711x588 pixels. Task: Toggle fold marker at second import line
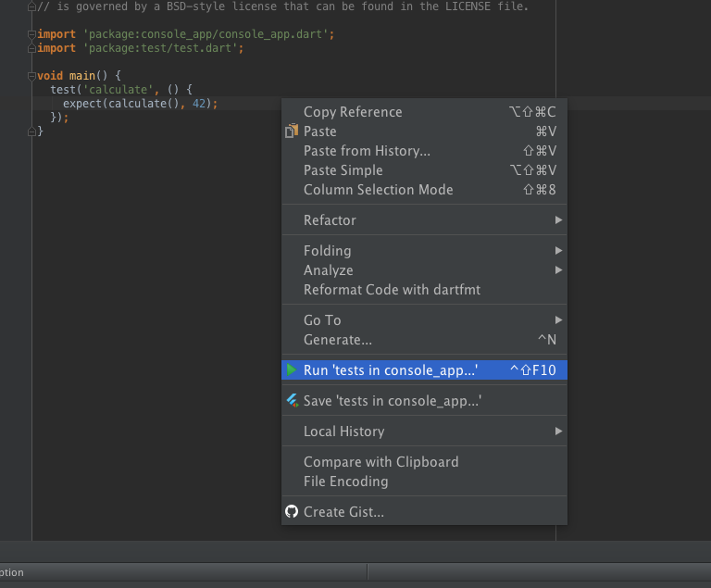coord(31,48)
